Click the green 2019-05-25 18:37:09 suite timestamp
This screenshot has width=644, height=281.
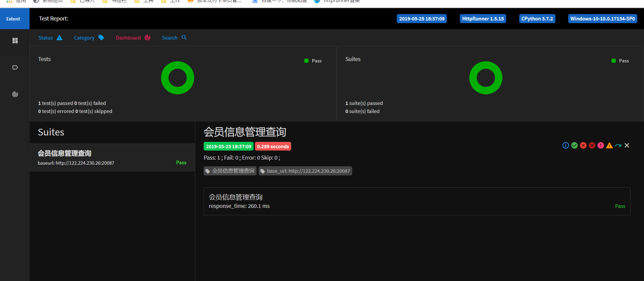pos(228,147)
